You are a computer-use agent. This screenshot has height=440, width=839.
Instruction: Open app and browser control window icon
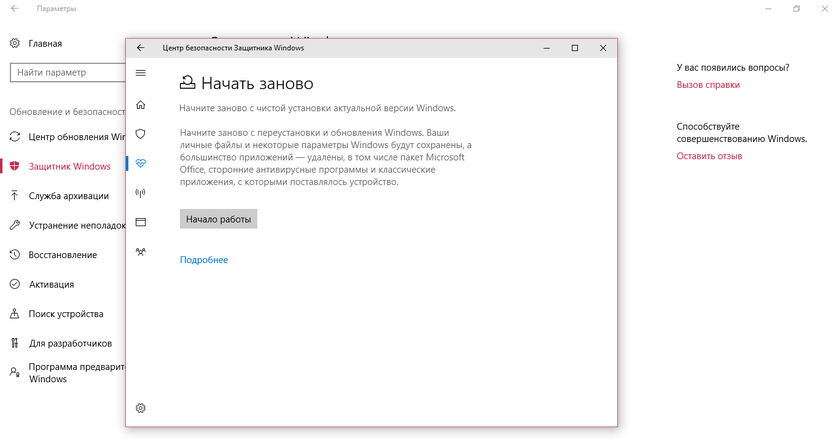click(x=141, y=222)
